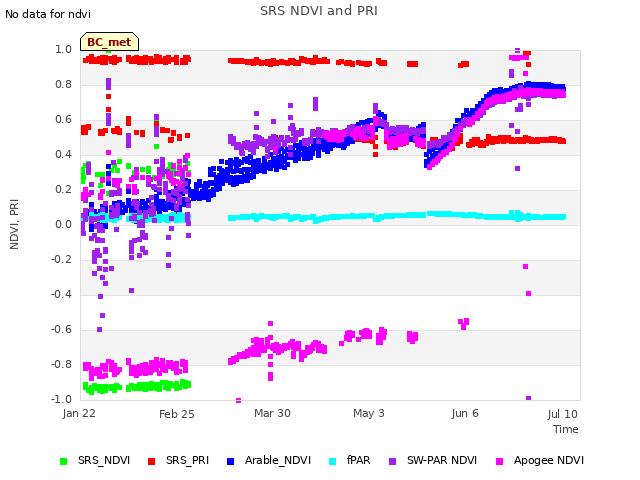Click the 0.2 y-axis tick label
This screenshot has height=480, width=640.
pyautogui.click(x=63, y=189)
